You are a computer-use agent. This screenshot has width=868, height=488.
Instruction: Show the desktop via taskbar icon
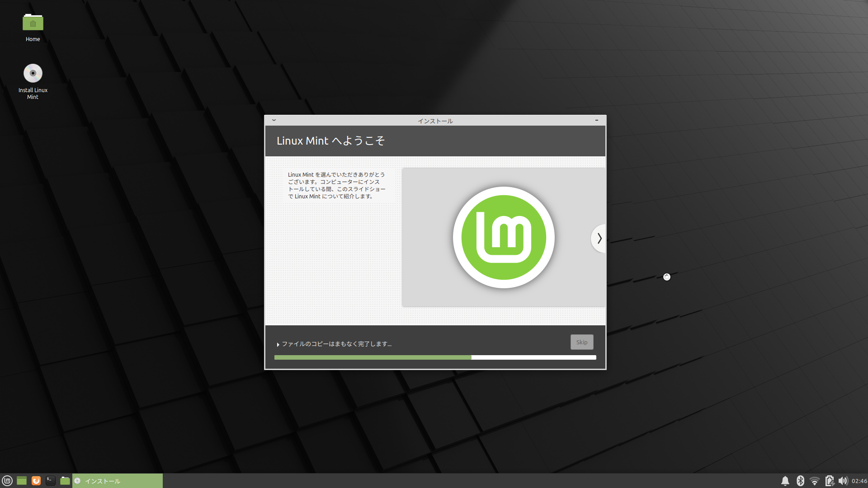coord(21,481)
